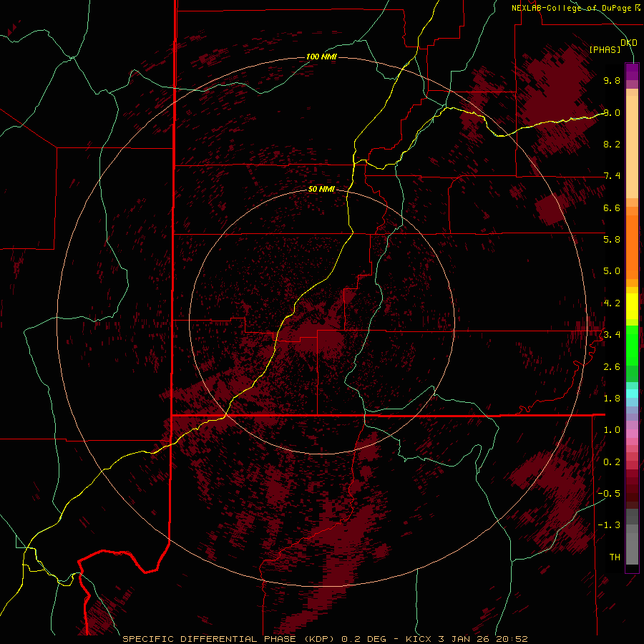Viewport: 644px width, 644px height.
Task: Click the TH legend label
Action: click(615, 557)
